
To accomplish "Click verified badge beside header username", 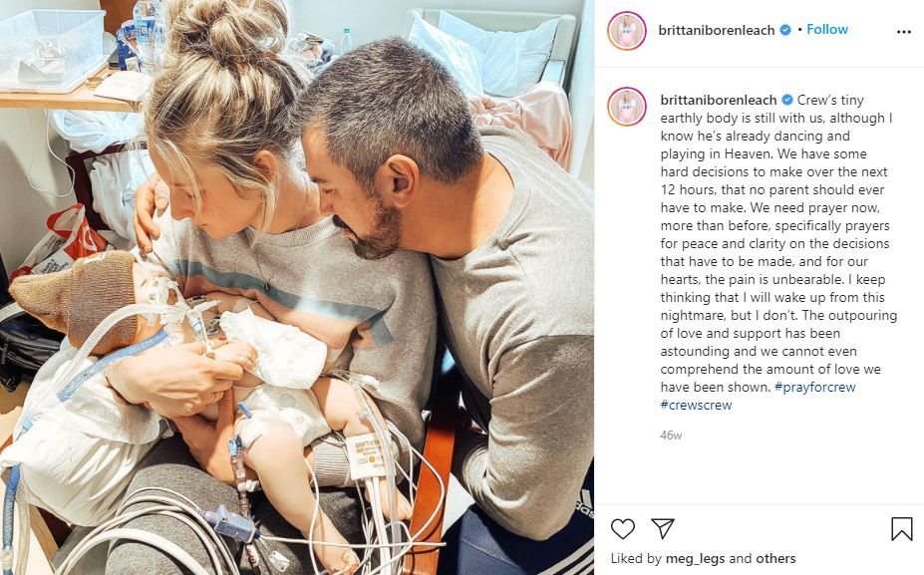I will pos(785,30).
